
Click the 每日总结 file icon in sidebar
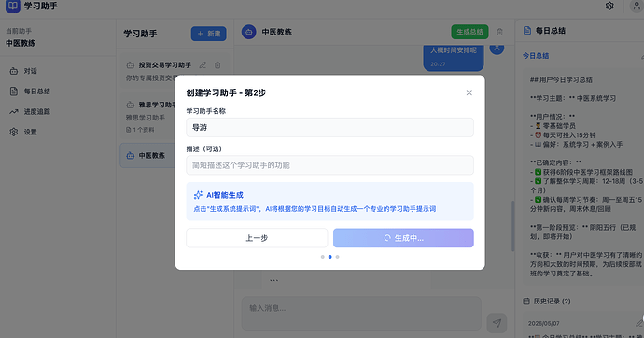coord(14,92)
